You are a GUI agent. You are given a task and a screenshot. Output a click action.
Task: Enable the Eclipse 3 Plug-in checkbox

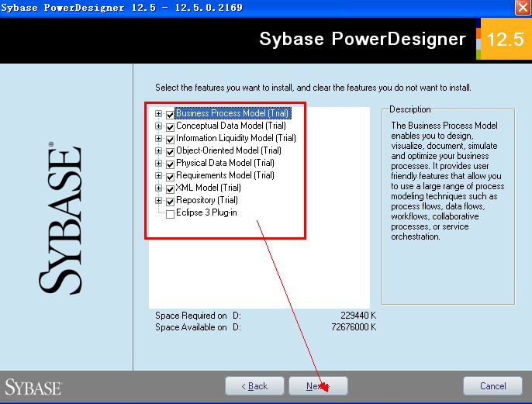(x=170, y=214)
